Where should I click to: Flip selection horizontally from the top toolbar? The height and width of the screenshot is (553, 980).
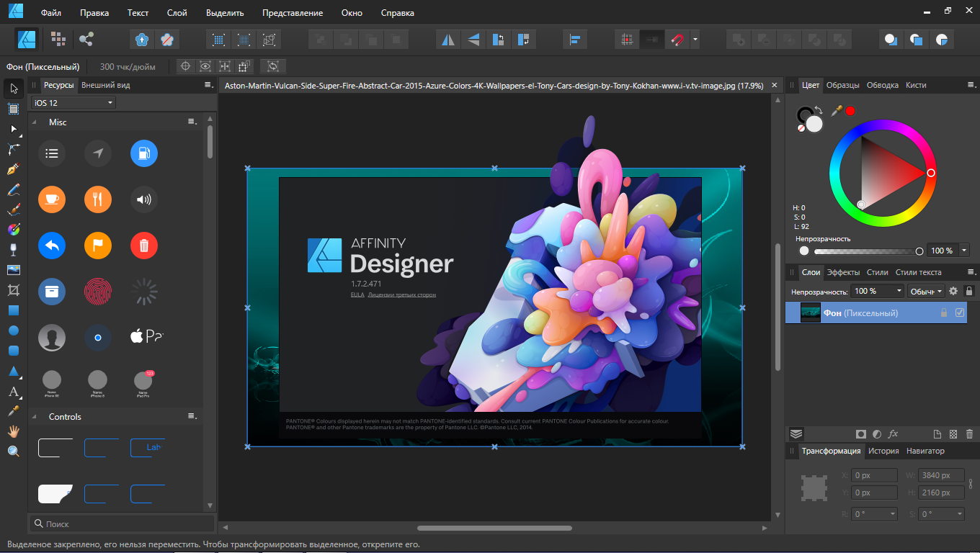point(449,39)
